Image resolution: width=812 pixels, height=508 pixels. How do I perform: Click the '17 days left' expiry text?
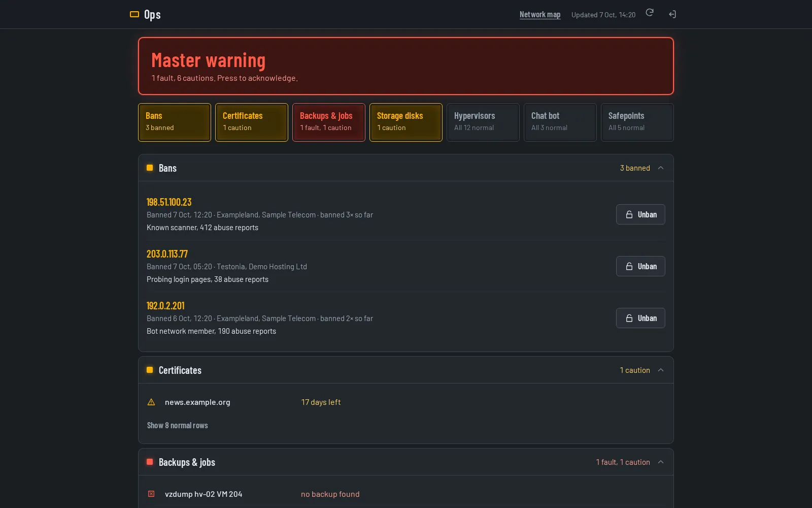tap(321, 402)
